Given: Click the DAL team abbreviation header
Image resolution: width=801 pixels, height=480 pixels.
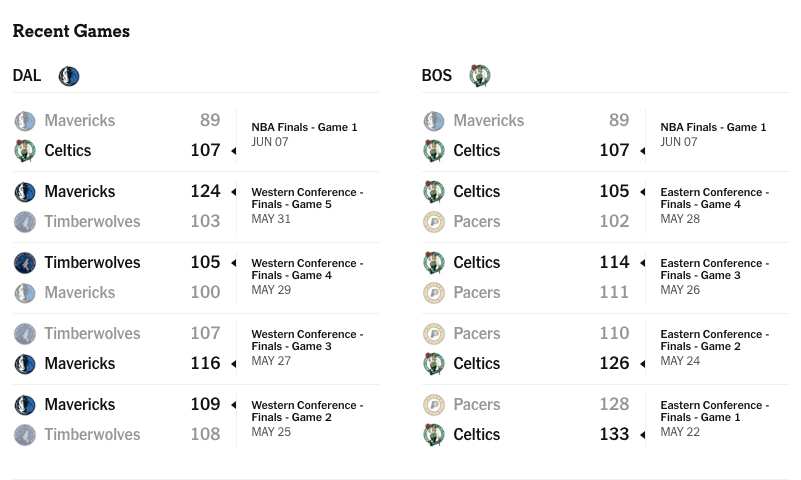Looking at the screenshot, I should pyautogui.click(x=27, y=76).
